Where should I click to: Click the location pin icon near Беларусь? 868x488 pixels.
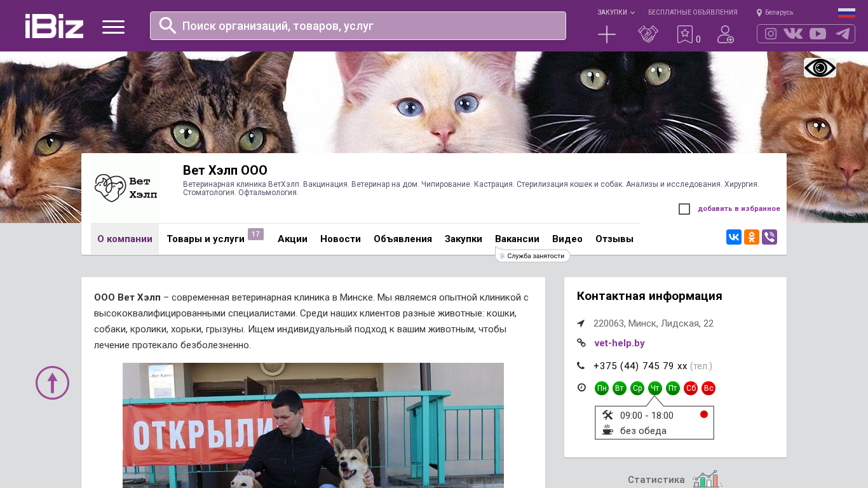pyautogui.click(x=759, y=13)
